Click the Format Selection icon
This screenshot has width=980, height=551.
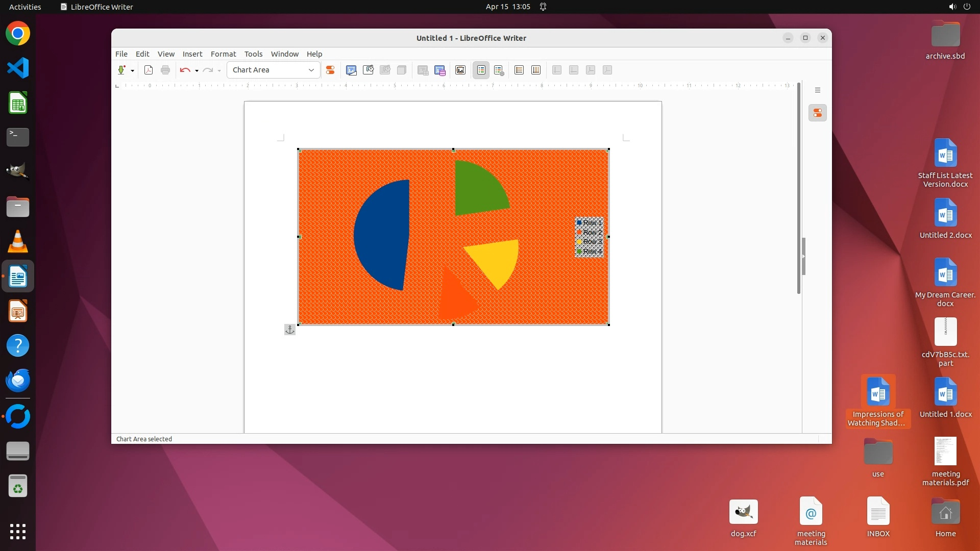click(330, 70)
